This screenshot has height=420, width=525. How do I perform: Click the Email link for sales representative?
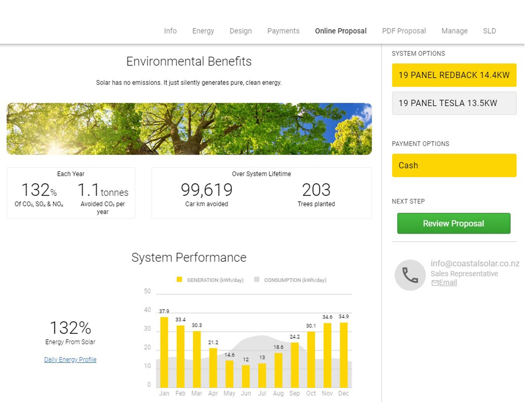click(x=448, y=283)
